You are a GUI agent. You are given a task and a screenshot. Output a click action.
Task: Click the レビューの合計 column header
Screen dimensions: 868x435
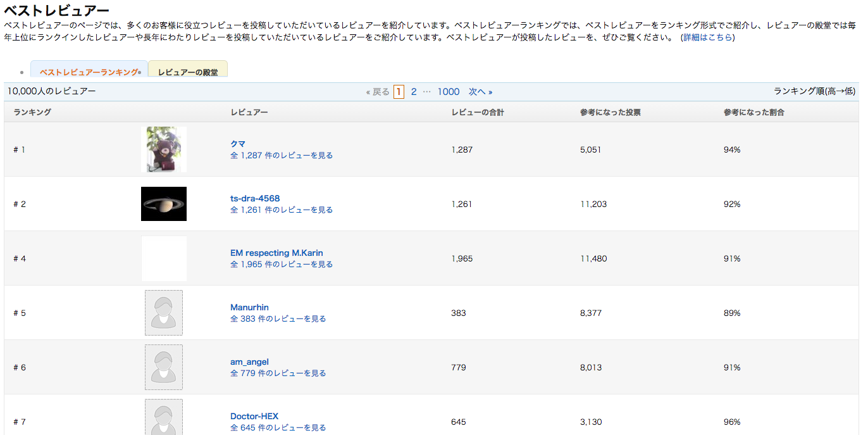478,112
